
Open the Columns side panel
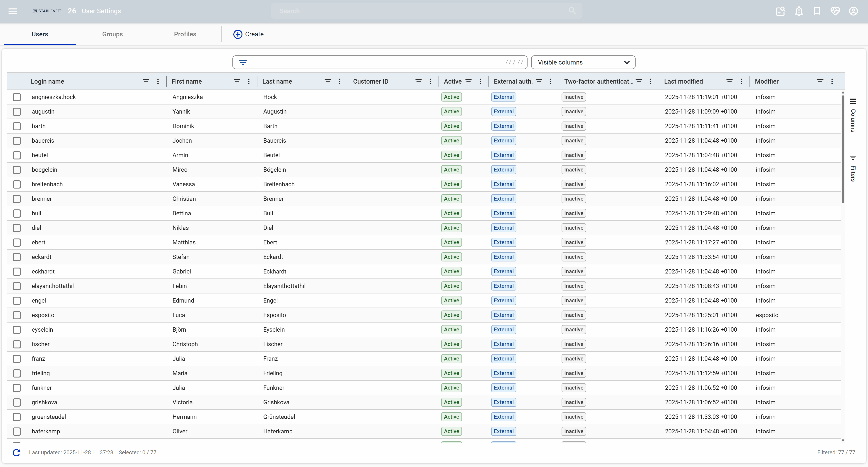coord(853,115)
